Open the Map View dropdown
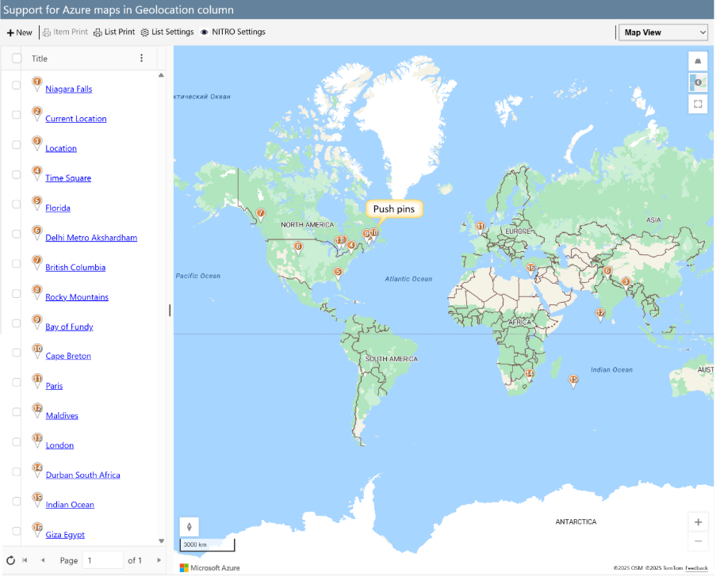The width and height of the screenshot is (716, 588). [664, 32]
